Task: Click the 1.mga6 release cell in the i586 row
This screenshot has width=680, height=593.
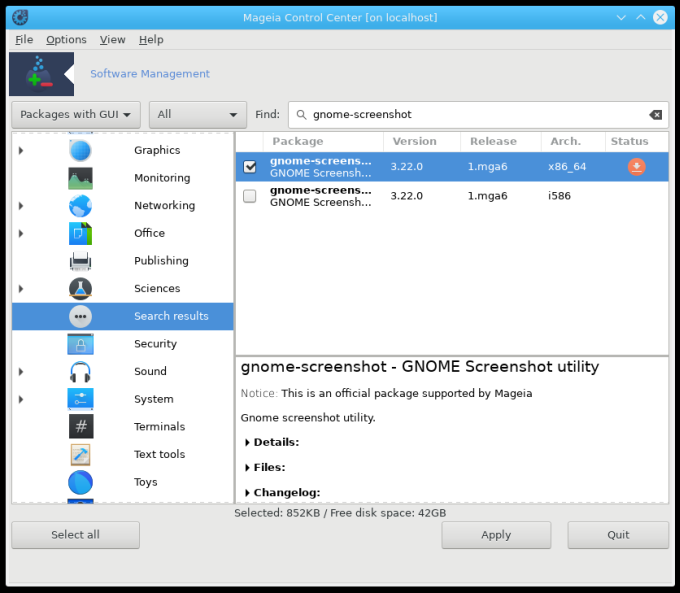Action: (487, 196)
